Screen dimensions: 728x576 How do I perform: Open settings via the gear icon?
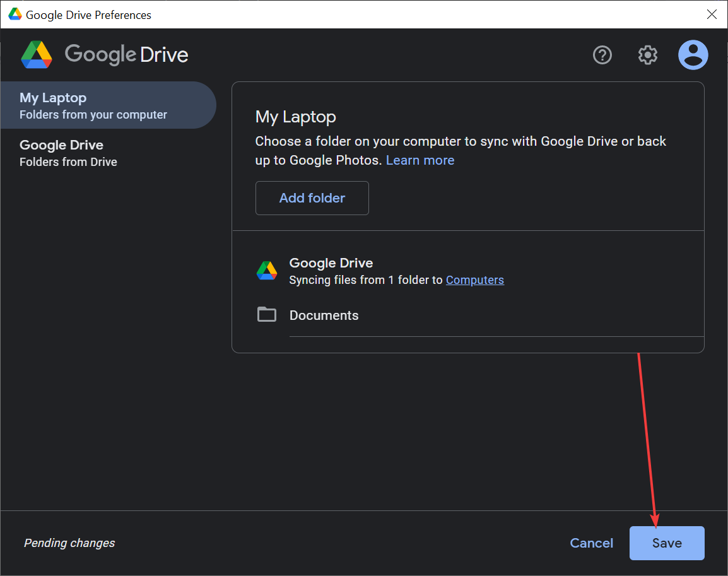tap(647, 56)
